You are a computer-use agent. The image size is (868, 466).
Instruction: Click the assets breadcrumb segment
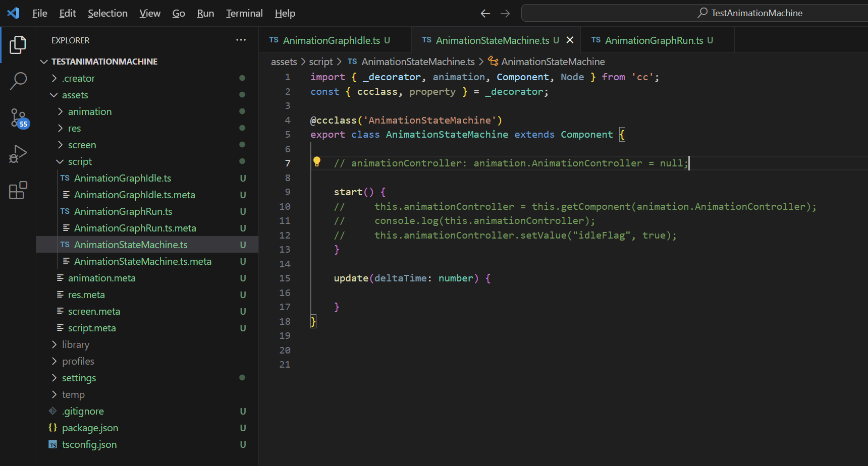[284, 62]
